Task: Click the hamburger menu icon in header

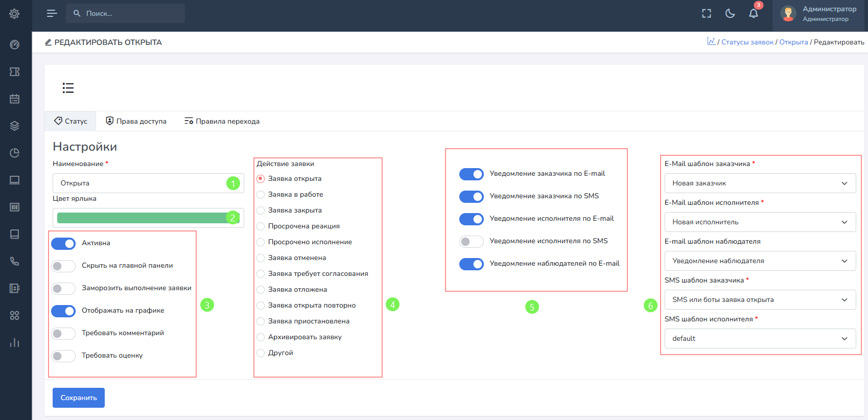Action: 52,13
